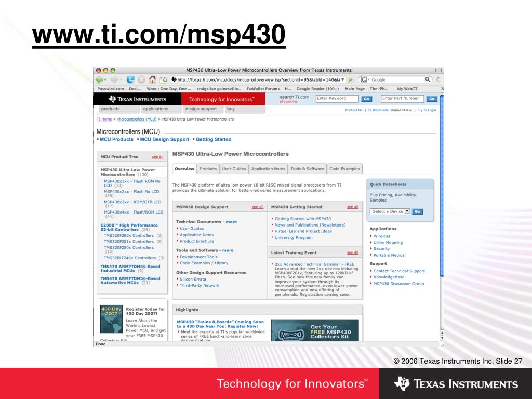Switch to the Tools & Software tab
Viewport: 532px width, 399px height.
(x=307, y=169)
